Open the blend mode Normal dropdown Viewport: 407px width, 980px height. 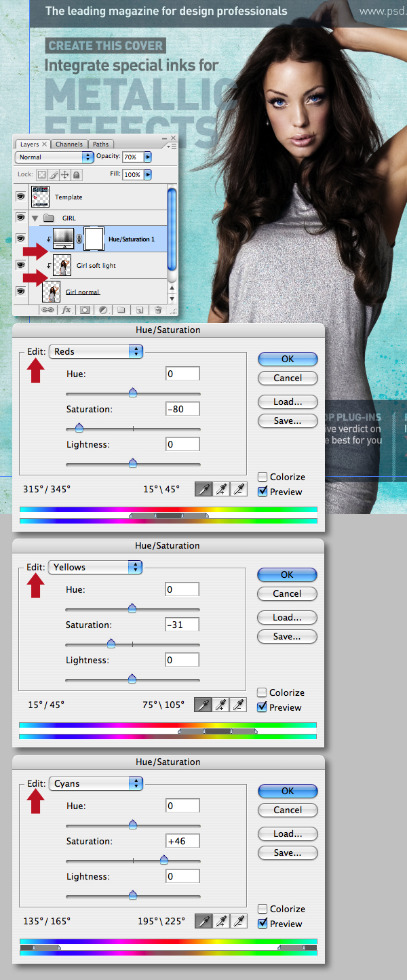[x=54, y=157]
